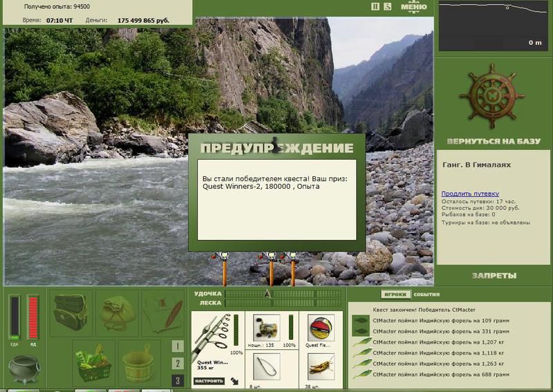The width and height of the screenshot is (553, 392).
Task: Click the reel durability bar showing 100%
Action: point(291,327)
